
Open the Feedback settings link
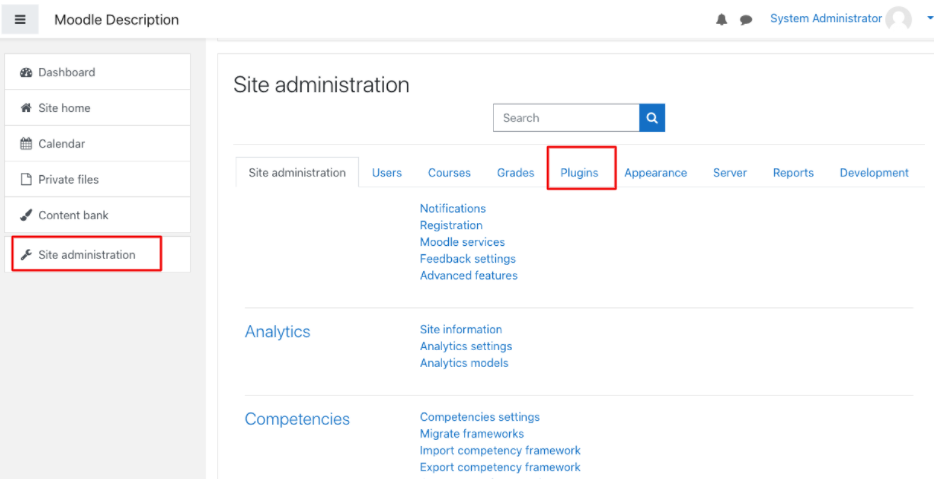point(467,259)
